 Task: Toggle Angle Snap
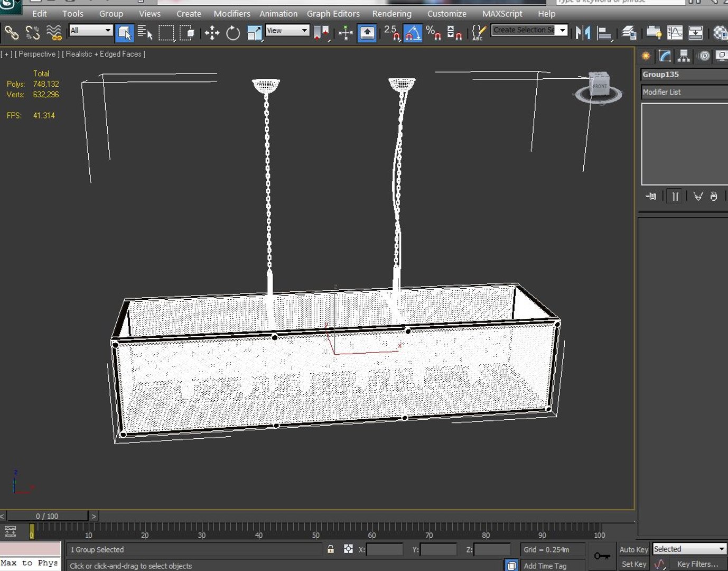pyautogui.click(x=413, y=33)
